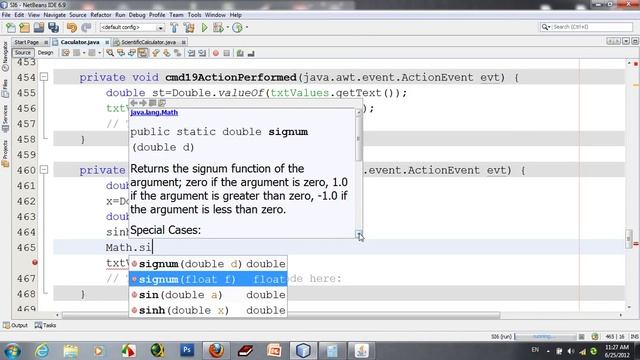Click the Build Main Project hammer icon
This screenshot has height=360, width=640.
tap(174, 27)
